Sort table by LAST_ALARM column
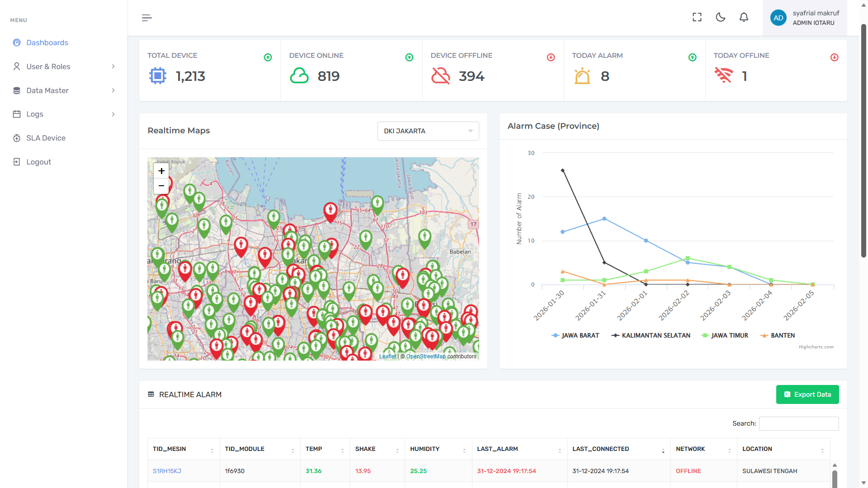Image resolution: width=868 pixels, height=488 pixels. pyautogui.click(x=519, y=449)
